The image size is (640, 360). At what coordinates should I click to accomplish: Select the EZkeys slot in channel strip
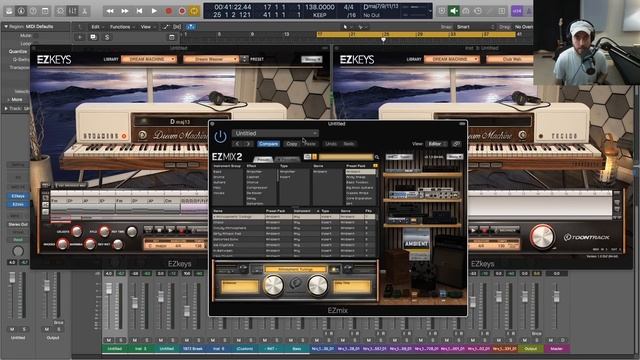pyautogui.click(x=18, y=196)
